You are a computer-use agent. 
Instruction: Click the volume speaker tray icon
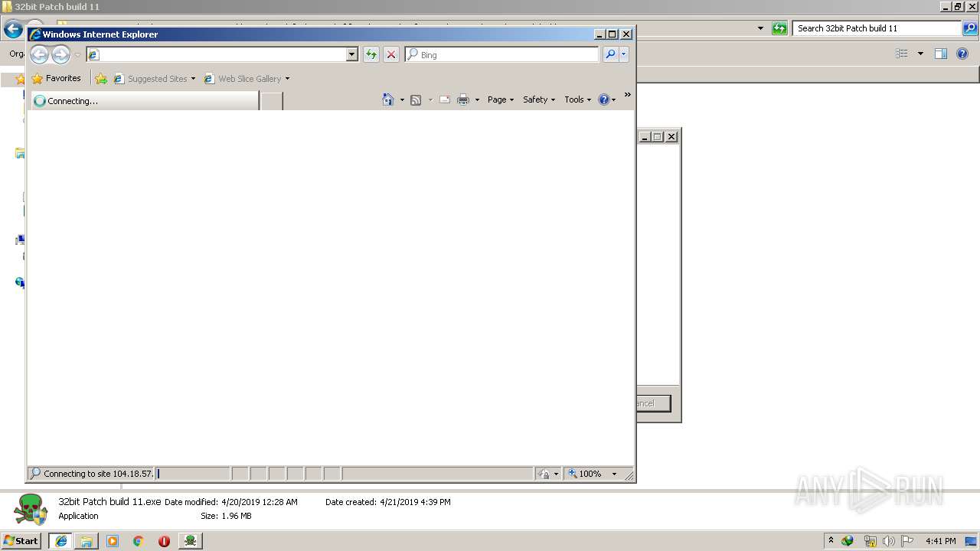pos(888,541)
